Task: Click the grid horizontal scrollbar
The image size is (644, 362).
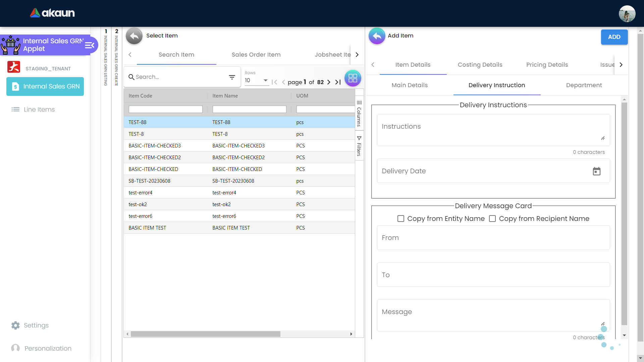Action: tap(205, 334)
